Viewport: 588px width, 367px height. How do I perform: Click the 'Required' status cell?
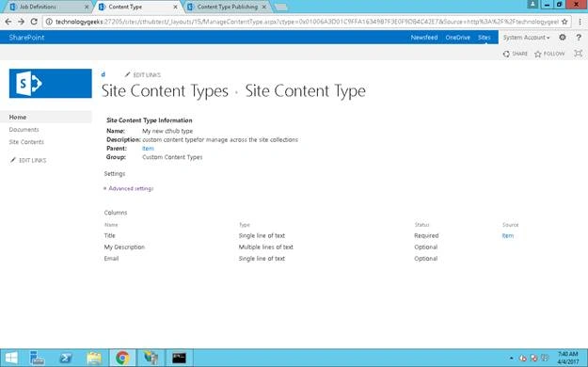426,235
